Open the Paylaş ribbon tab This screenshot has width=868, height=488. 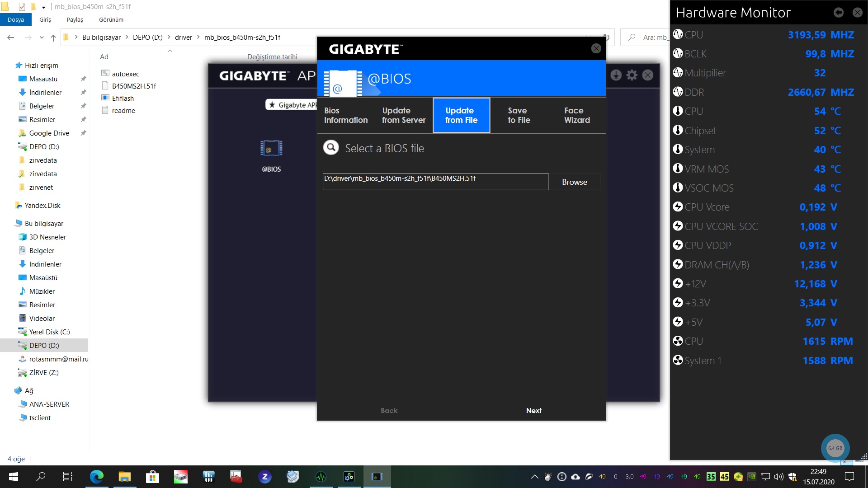click(x=75, y=19)
